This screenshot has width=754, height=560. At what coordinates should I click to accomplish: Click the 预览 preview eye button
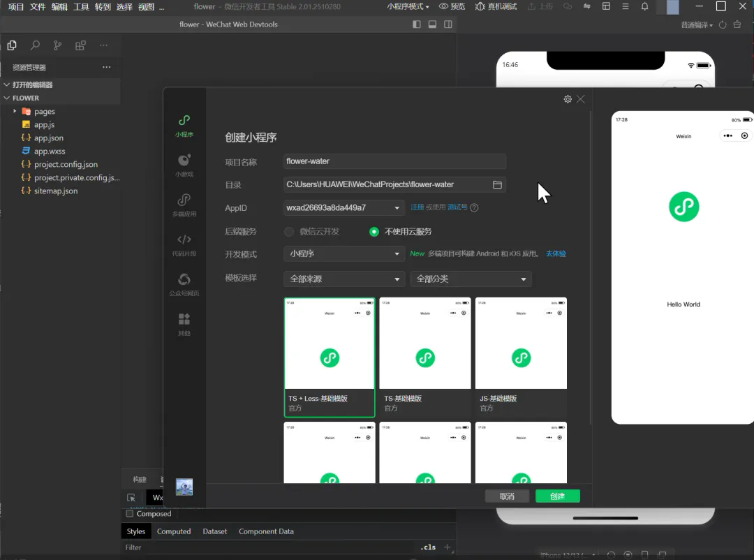[x=452, y=6]
